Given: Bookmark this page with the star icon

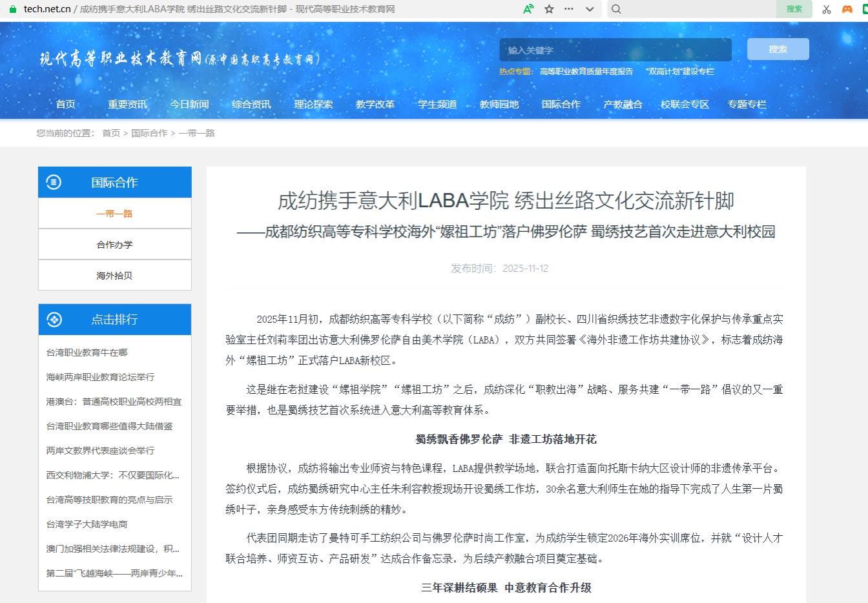Looking at the screenshot, I should [549, 9].
